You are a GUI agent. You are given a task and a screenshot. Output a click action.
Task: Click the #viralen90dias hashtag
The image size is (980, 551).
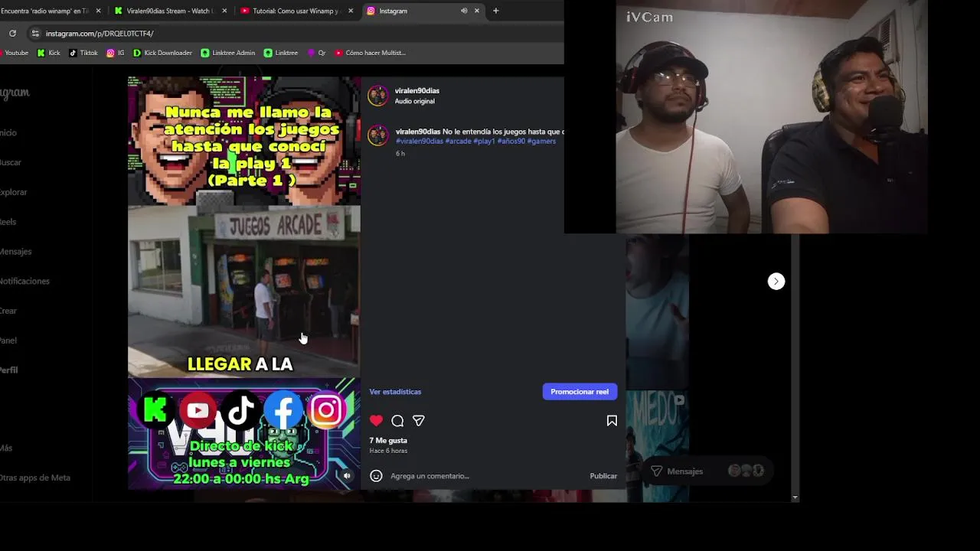(x=420, y=141)
